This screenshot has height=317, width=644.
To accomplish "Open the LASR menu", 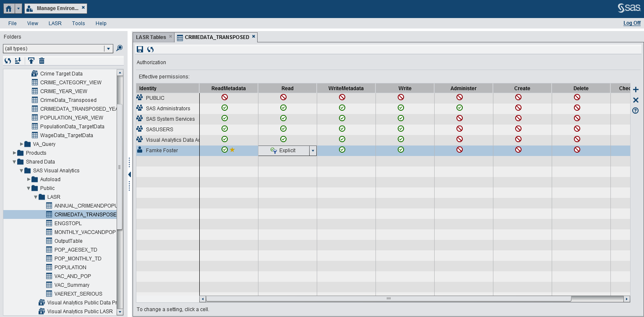I will [55, 23].
